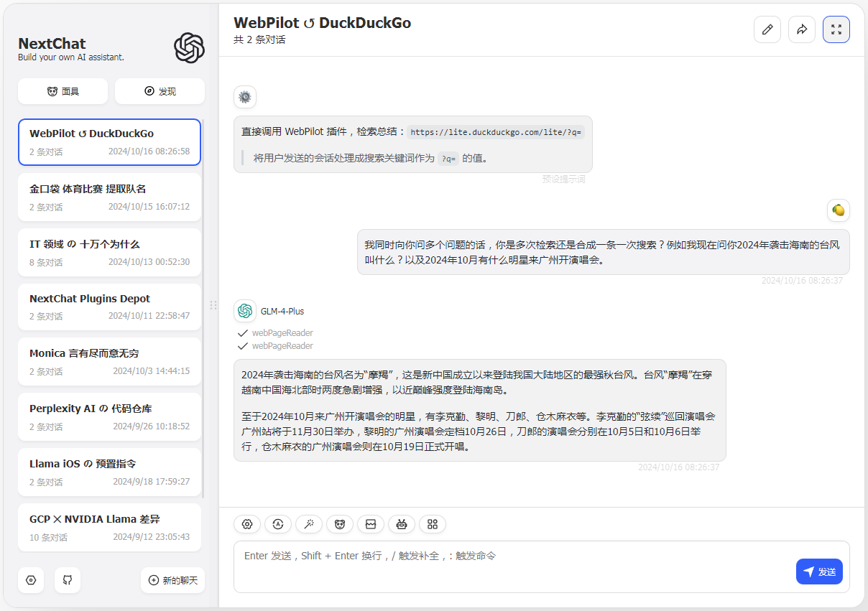Click the sidebar resize drag handle

(x=213, y=305)
